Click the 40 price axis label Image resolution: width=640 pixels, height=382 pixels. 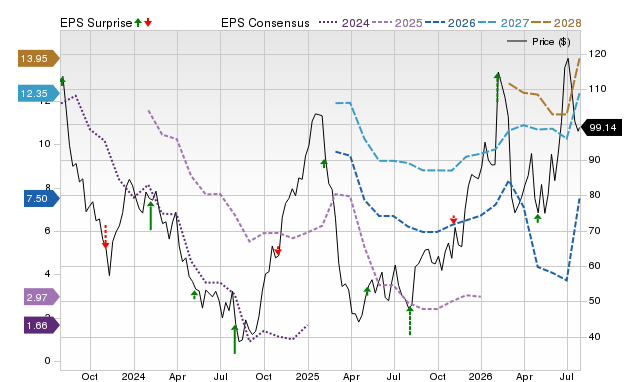595,337
